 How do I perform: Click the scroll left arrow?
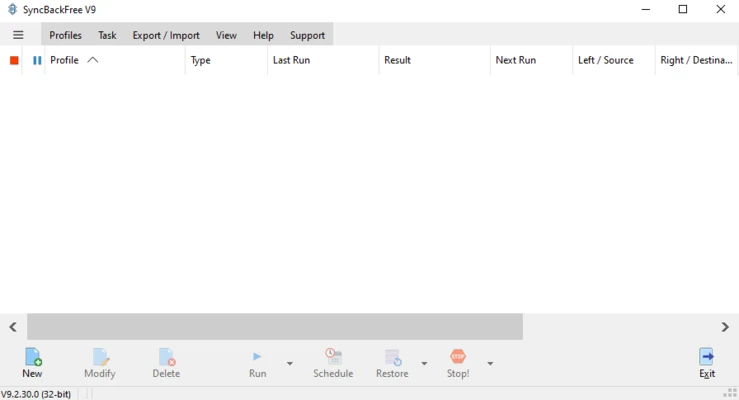pyautogui.click(x=13, y=327)
